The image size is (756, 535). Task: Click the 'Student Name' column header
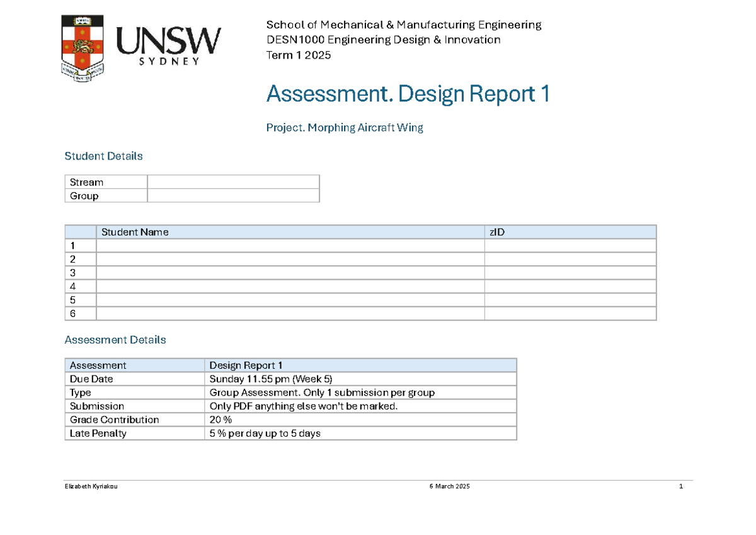pyautogui.click(x=290, y=232)
